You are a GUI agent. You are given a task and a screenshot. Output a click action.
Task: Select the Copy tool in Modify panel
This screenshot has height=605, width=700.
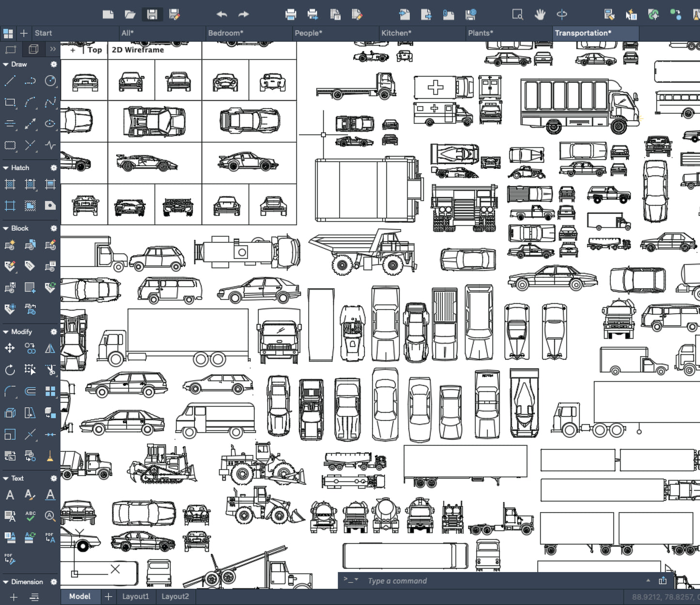point(30,348)
